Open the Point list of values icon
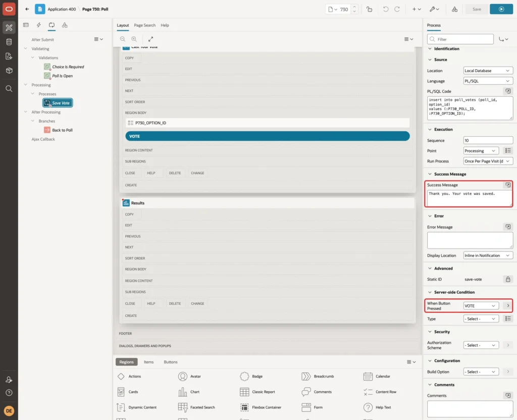The image size is (517, 420). pyautogui.click(x=508, y=150)
